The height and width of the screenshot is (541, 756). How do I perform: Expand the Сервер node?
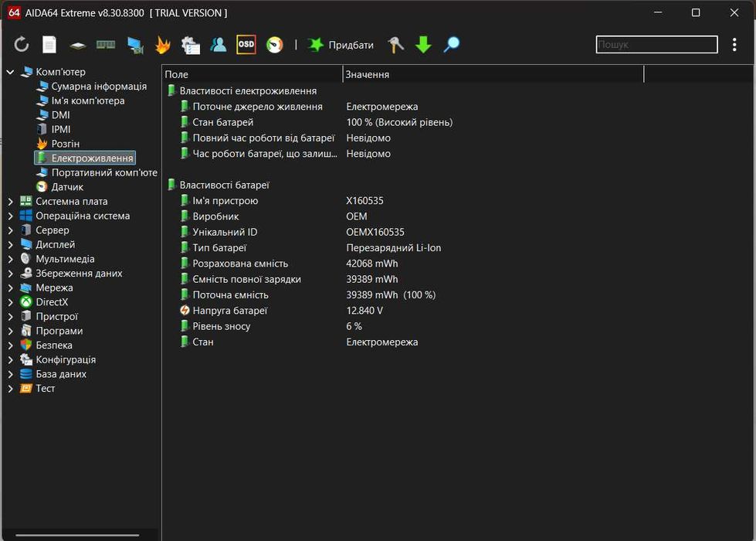(x=10, y=230)
